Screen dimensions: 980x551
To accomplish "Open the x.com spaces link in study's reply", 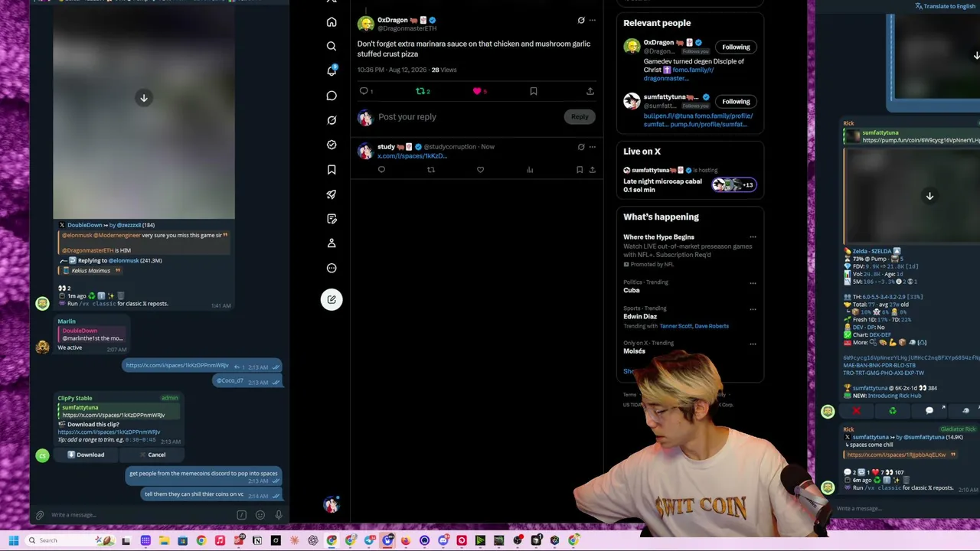I will pyautogui.click(x=412, y=156).
